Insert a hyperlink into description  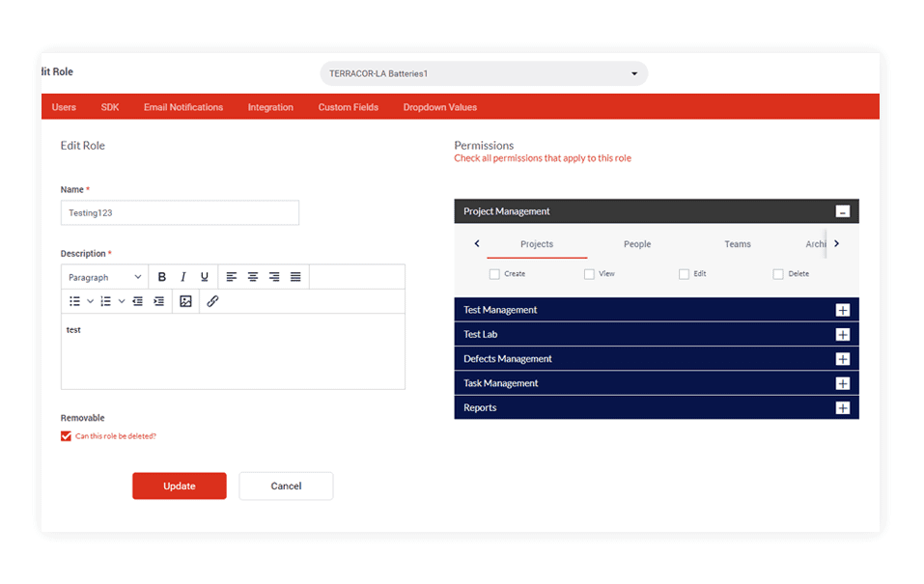[212, 301]
